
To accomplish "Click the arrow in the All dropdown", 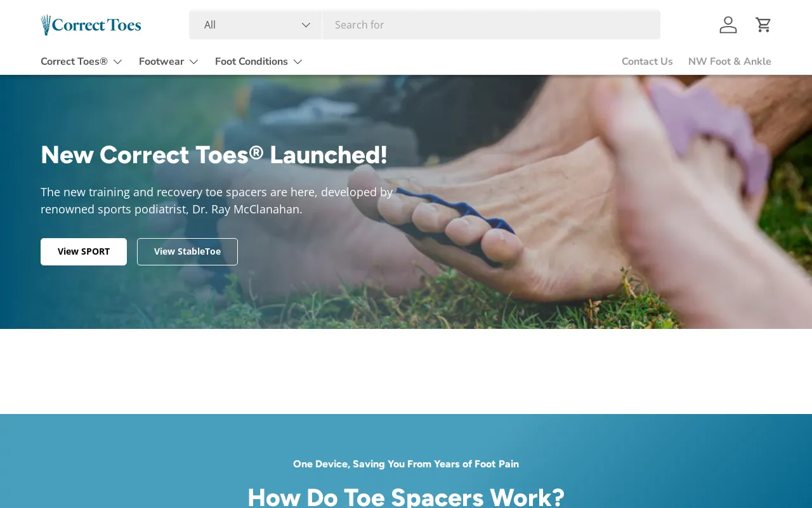I will (306, 25).
